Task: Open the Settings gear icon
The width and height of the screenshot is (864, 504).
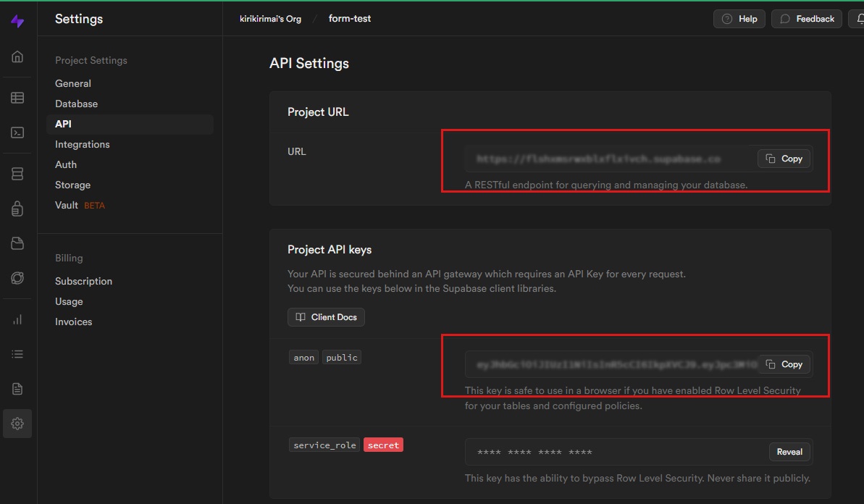Action: [17, 424]
